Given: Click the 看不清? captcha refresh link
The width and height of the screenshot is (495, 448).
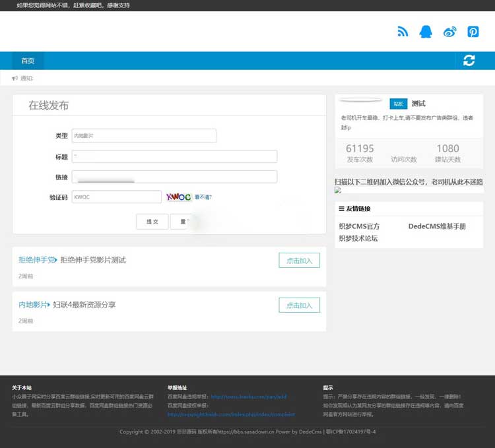Looking at the screenshot, I should click(x=203, y=197).
